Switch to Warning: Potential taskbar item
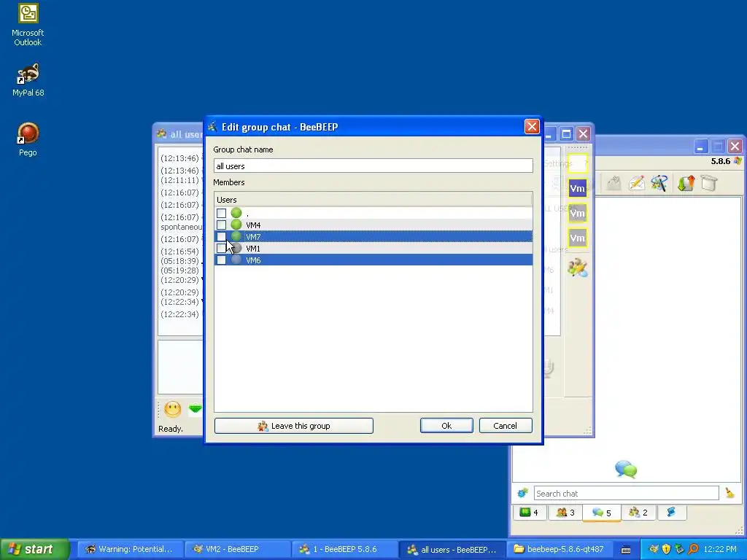This screenshot has width=747, height=560. coord(130,549)
